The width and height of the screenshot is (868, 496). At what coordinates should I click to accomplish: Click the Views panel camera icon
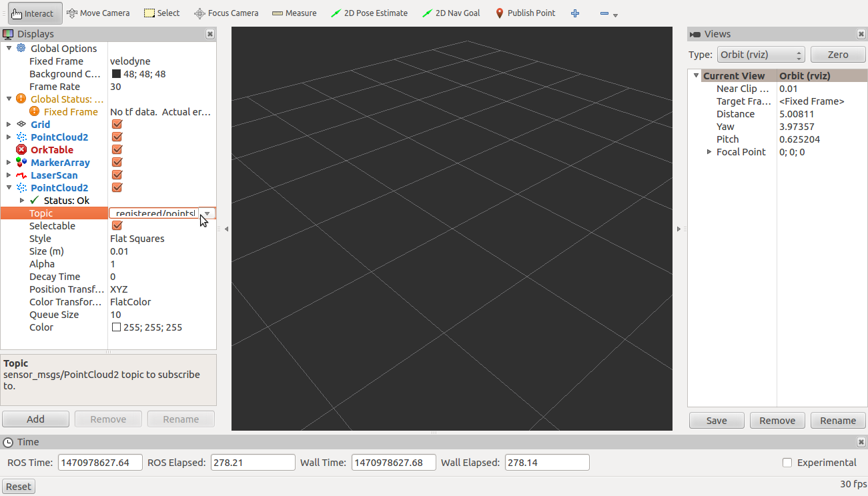[695, 34]
